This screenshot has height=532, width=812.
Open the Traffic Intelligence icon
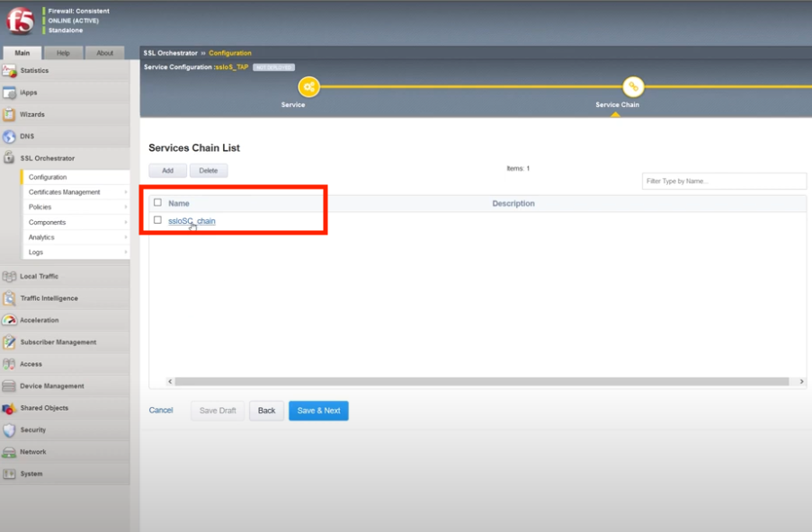pyautogui.click(x=9, y=298)
